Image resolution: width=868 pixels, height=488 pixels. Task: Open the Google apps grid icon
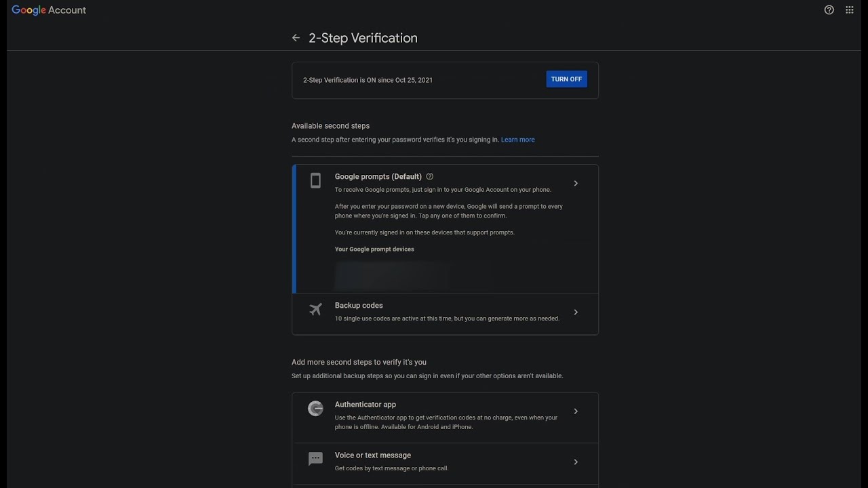849,10
